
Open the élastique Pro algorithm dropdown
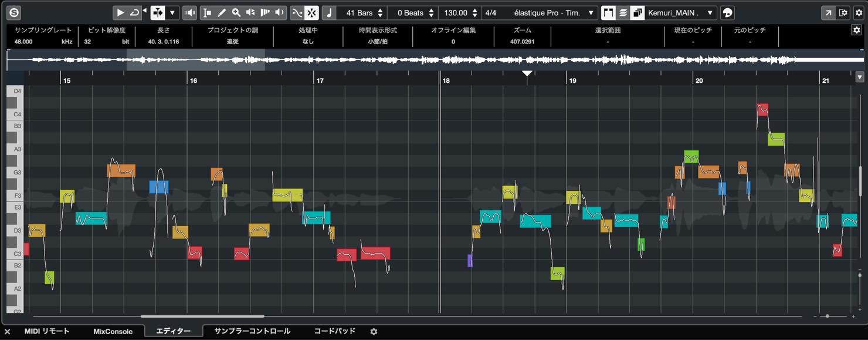554,12
